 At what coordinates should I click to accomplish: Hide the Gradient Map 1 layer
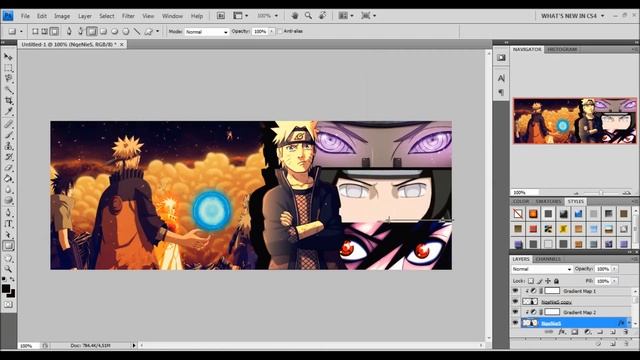click(x=515, y=291)
